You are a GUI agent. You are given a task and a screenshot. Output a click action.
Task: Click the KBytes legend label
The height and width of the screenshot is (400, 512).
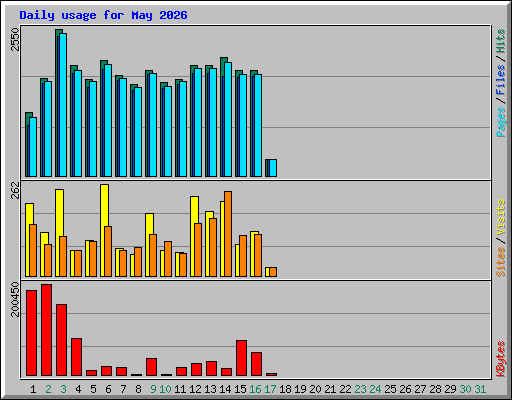[501, 359]
